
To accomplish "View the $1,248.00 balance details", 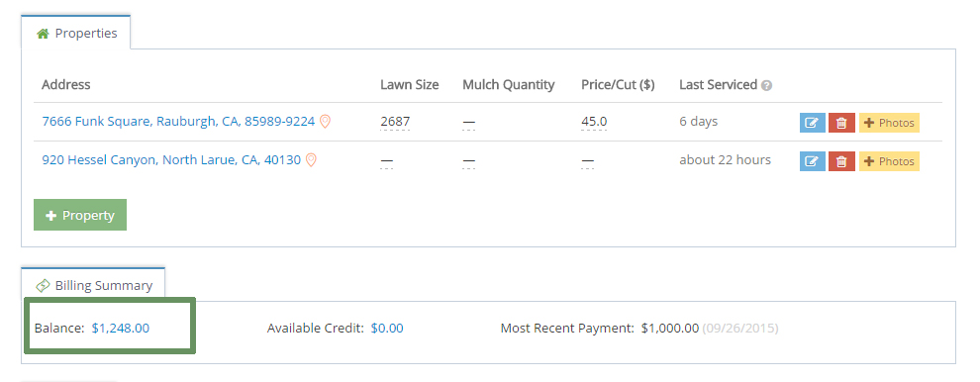I will point(121,328).
